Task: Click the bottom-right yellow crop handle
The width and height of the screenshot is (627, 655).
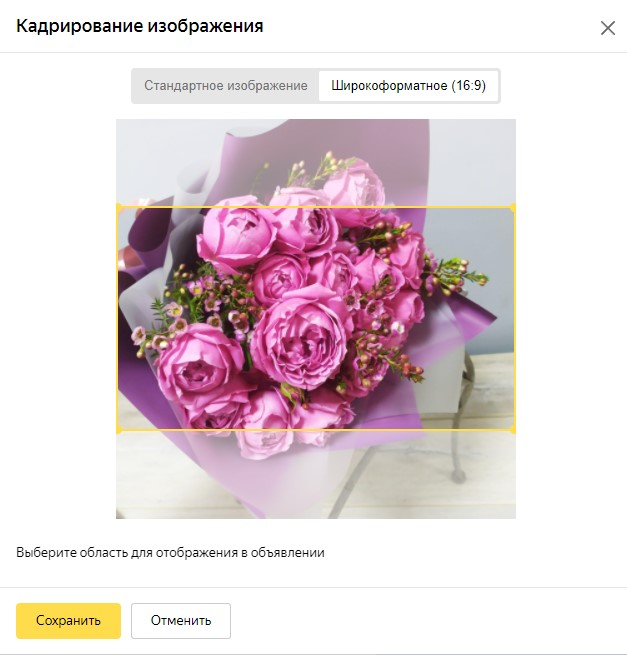Action: pyautogui.click(x=514, y=430)
